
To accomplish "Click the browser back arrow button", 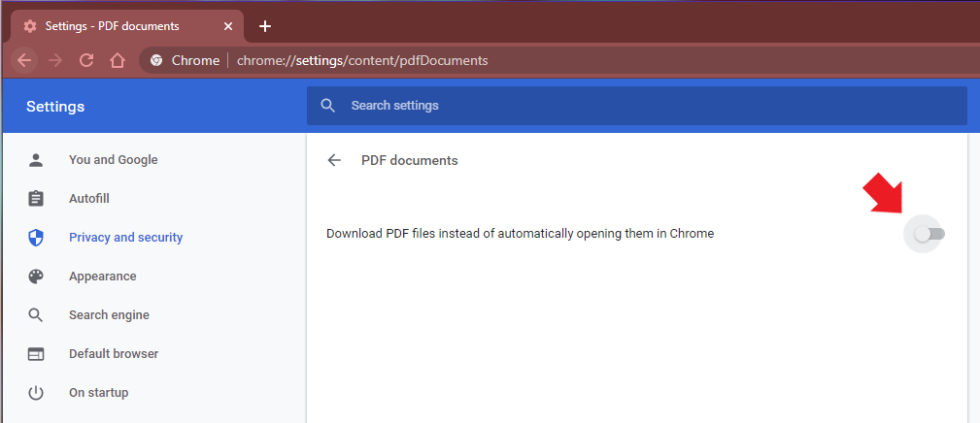I will pyautogui.click(x=24, y=60).
